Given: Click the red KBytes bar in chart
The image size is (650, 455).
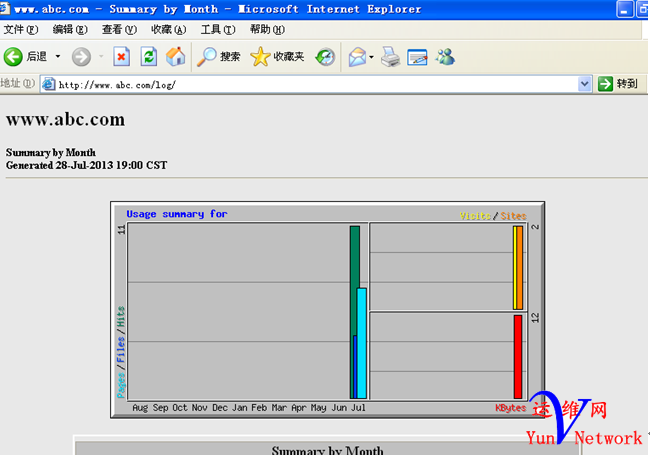Looking at the screenshot, I should pos(518,357).
